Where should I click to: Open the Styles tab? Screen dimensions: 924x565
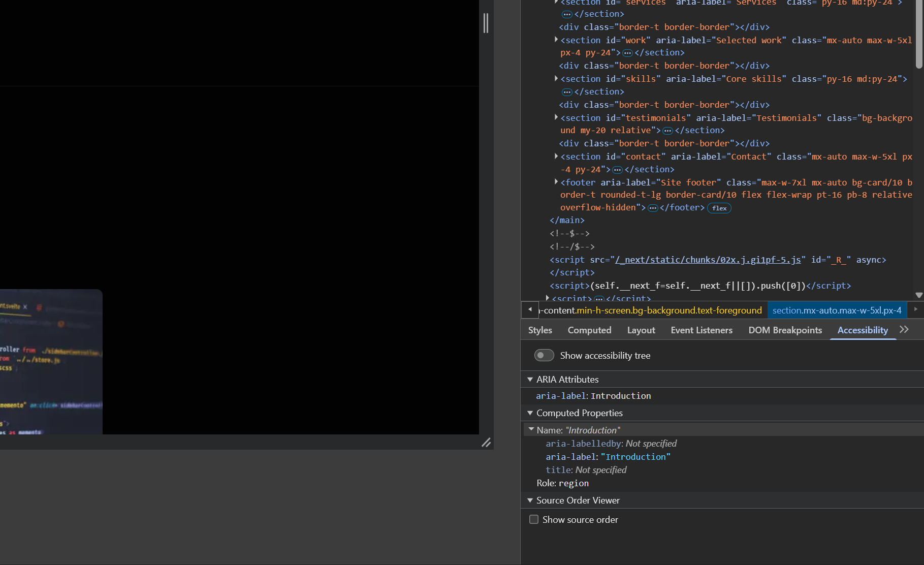(540, 330)
